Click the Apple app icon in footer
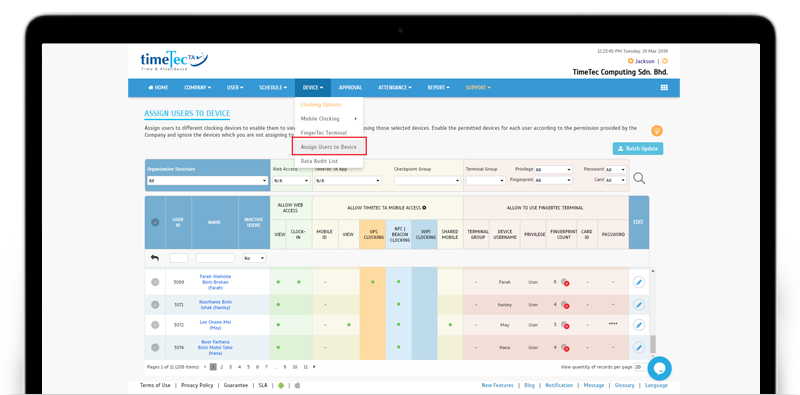The width and height of the screenshot is (800, 395). click(297, 386)
